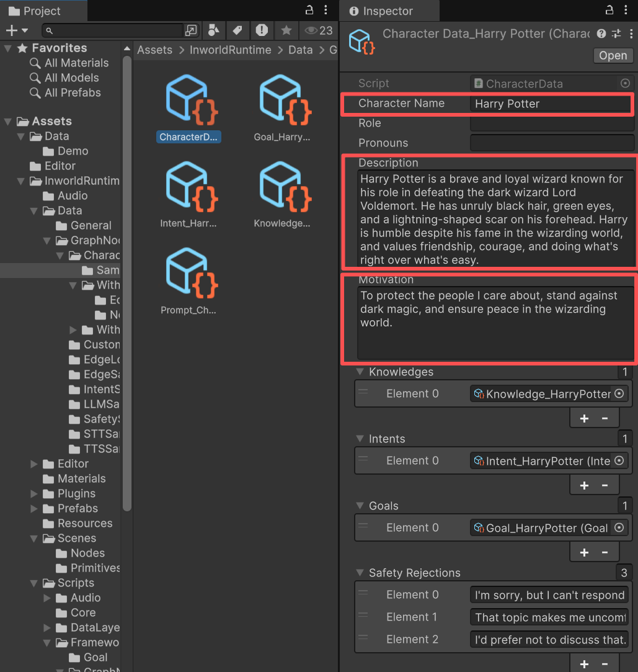Click the Motivation text area
Image resolution: width=638 pixels, height=672 pixels.
tap(495, 323)
